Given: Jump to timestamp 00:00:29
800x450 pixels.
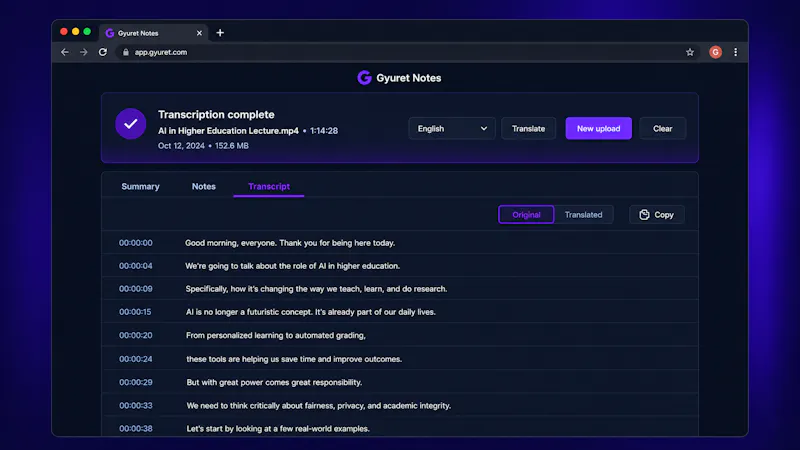Looking at the screenshot, I should [x=136, y=382].
